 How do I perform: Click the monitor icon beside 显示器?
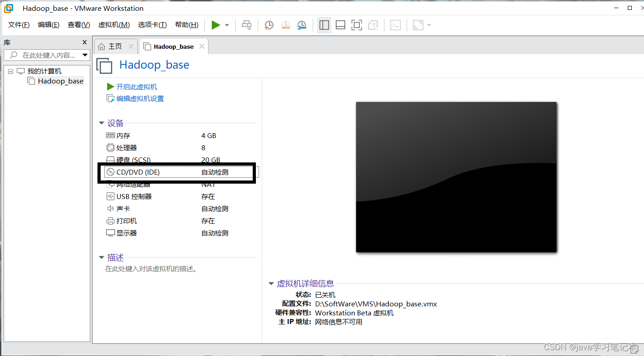pos(111,233)
